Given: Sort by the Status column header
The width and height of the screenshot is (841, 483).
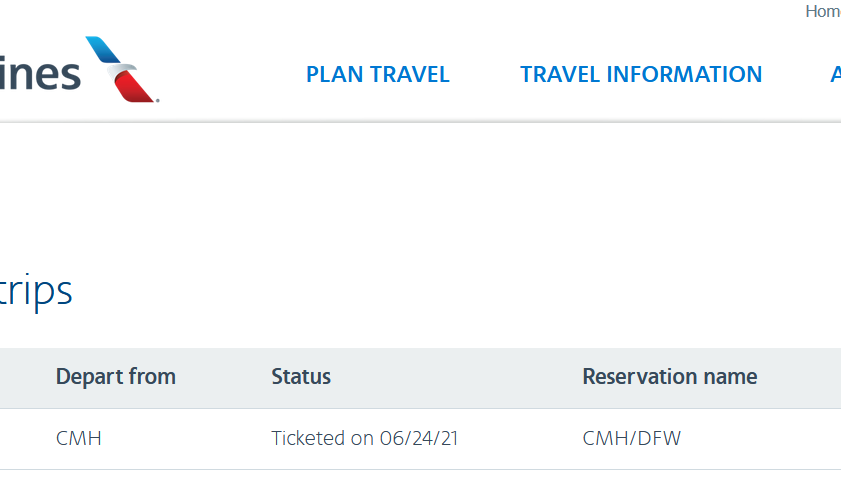Looking at the screenshot, I should 301,377.
